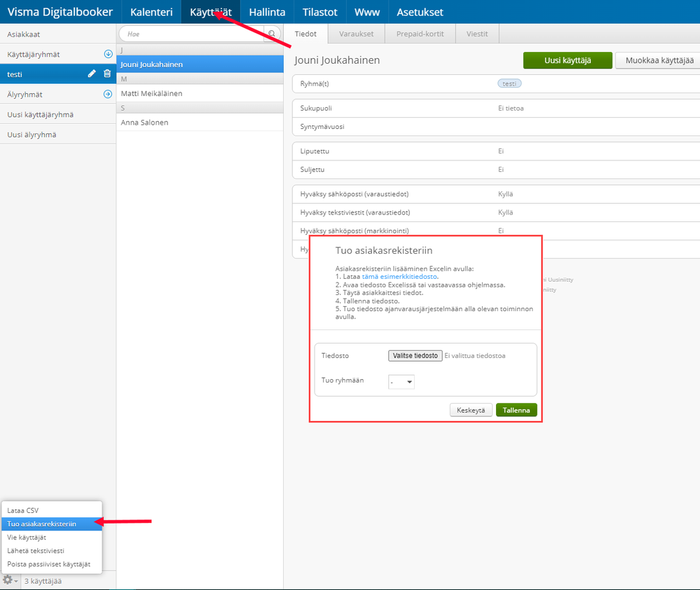This screenshot has height=590, width=700.
Task: Click the testi group tag badge
Action: 509,83
